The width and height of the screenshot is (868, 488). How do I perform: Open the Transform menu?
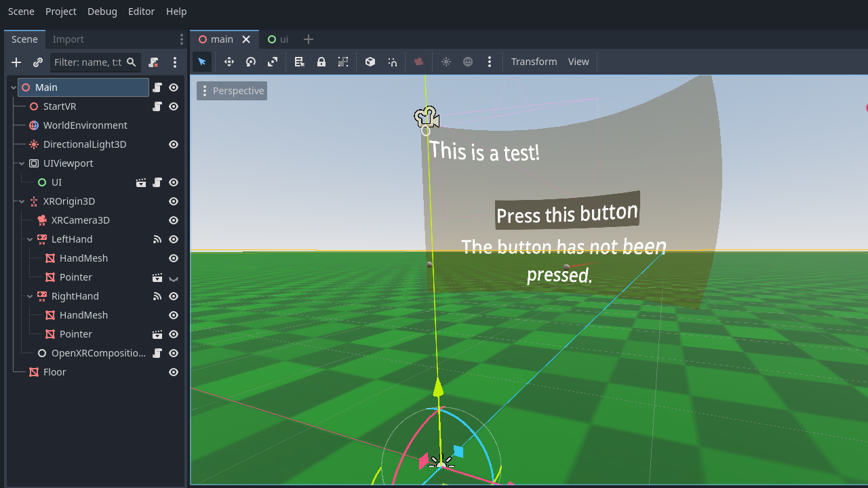point(534,62)
